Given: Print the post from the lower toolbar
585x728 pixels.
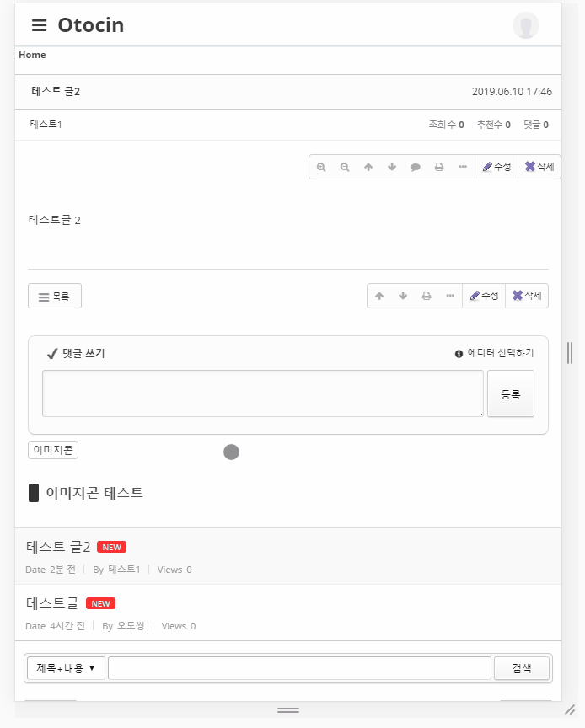Looking at the screenshot, I should point(427,296).
